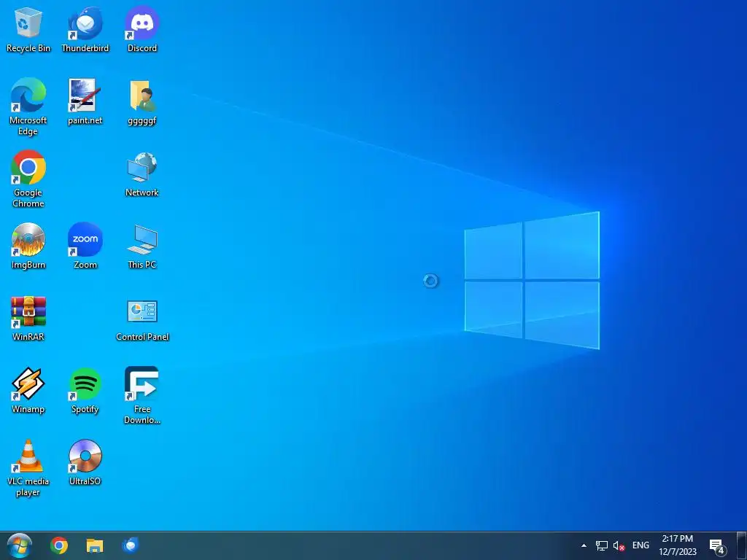
Task: Select the Control Panel desktop icon
Action: pos(142,320)
